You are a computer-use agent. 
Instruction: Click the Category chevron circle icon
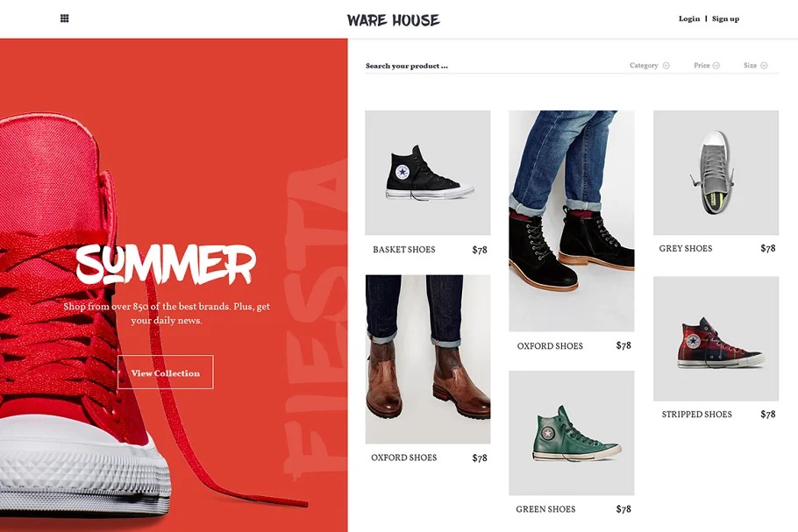(x=666, y=66)
